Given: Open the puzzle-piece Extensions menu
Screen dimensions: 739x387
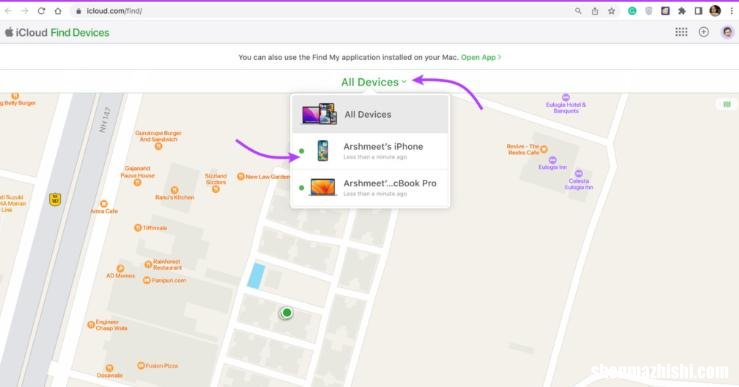Looking at the screenshot, I should [x=682, y=11].
